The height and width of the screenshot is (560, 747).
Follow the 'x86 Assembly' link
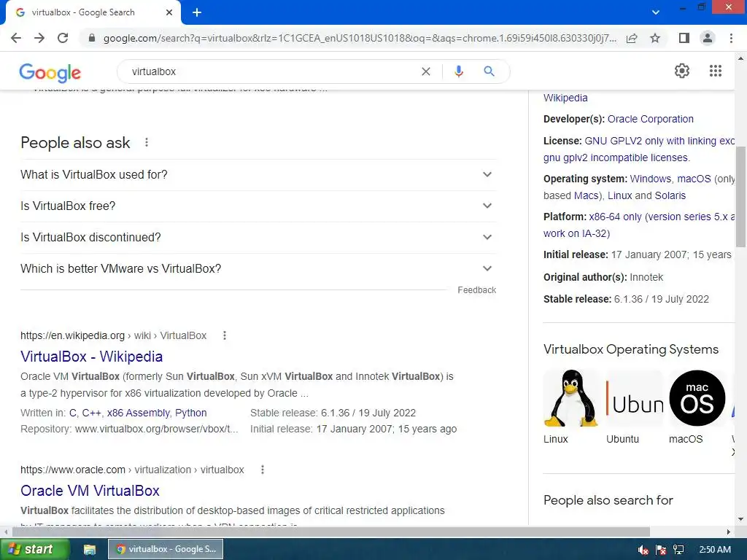pyautogui.click(x=138, y=413)
